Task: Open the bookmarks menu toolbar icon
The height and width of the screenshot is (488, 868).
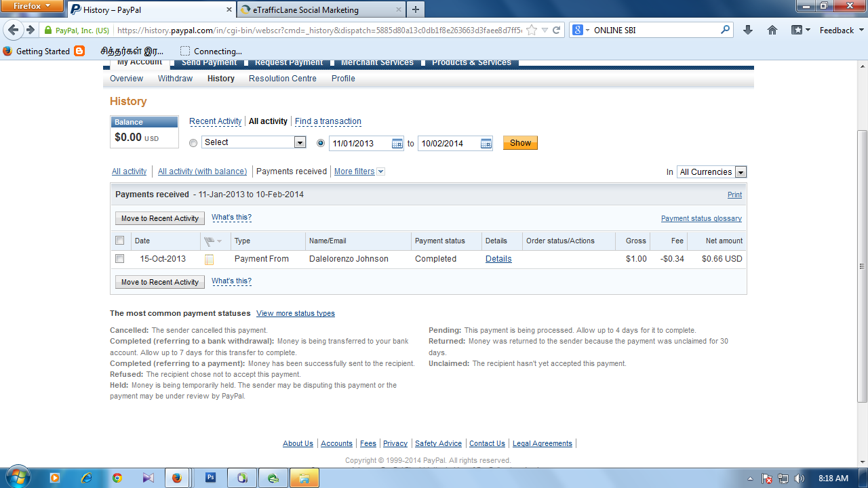Action: coord(801,30)
